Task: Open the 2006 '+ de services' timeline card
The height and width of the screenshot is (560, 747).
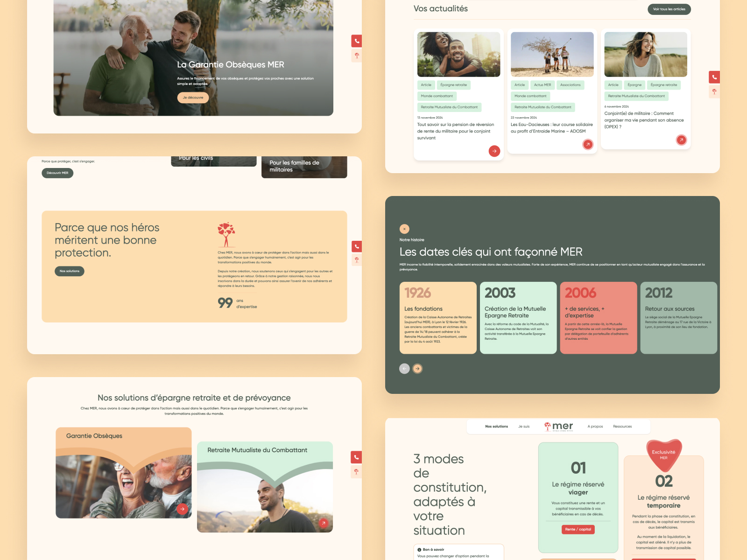Action: coord(599,318)
